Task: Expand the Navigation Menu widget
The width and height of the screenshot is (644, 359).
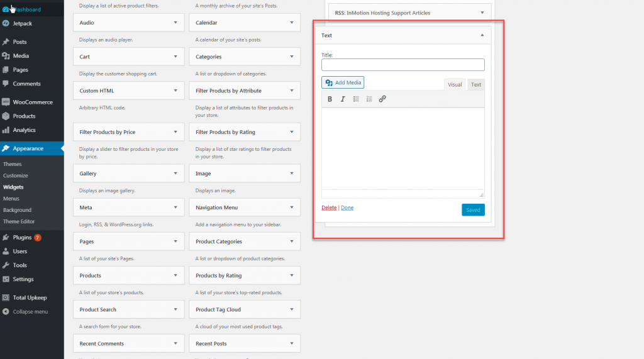Action: 291,207
